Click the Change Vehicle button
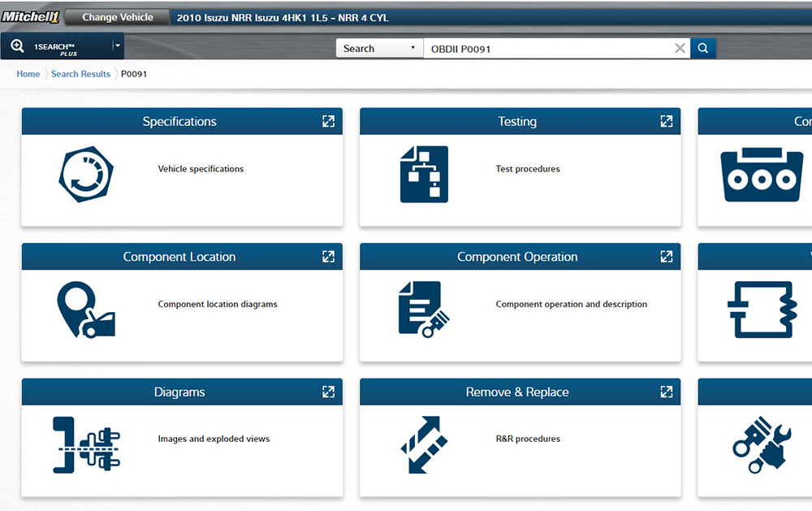 click(x=118, y=17)
